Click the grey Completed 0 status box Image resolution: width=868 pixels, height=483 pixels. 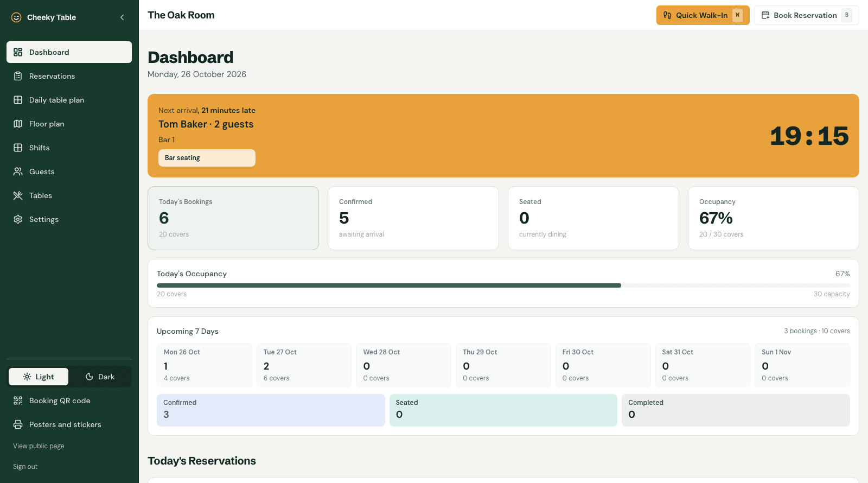point(736,410)
